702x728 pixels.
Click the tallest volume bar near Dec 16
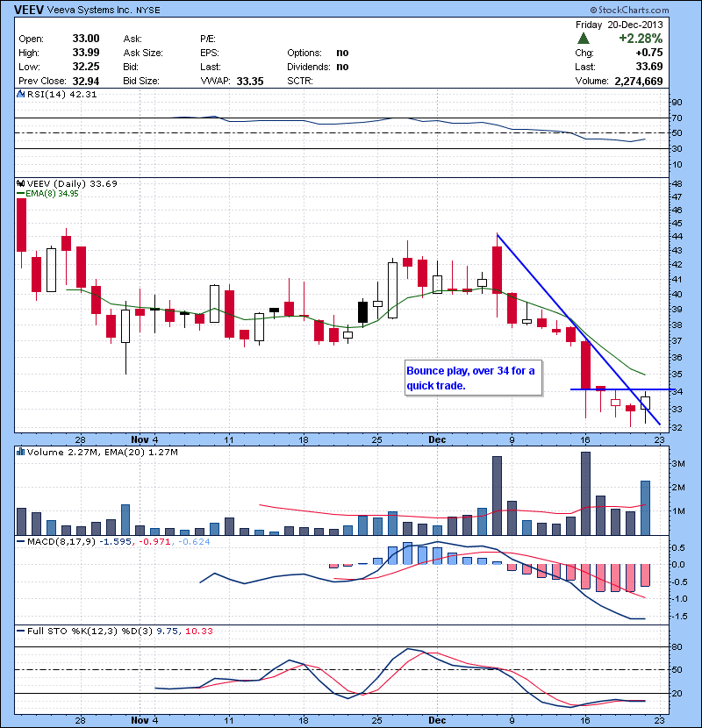586,494
